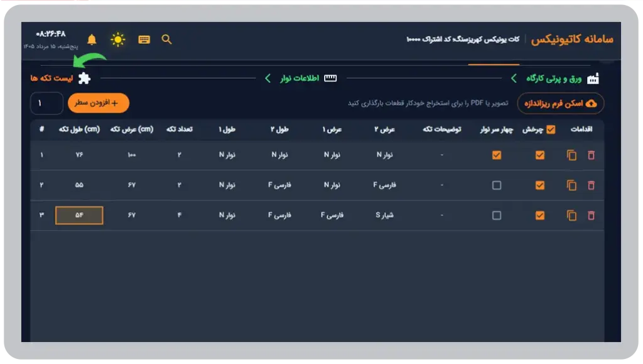Open the search magnifier icon
This screenshot has height=364, width=643.
tap(166, 40)
